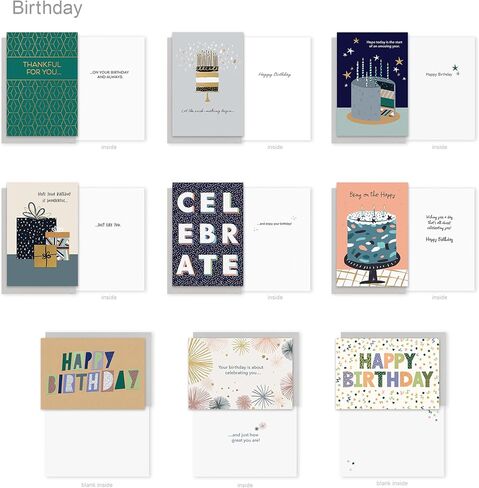Select the green Thankful For You card
Viewport: 479px width, 488px height.
click(x=42, y=84)
